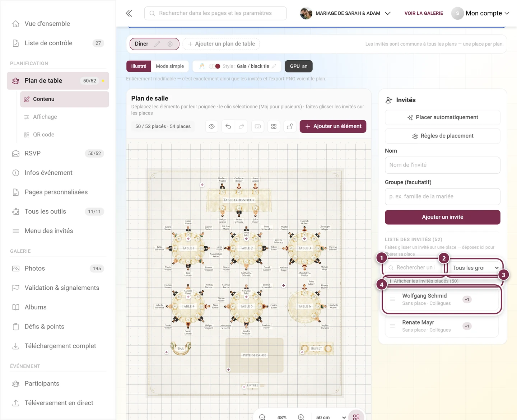The width and height of the screenshot is (517, 420).
Task: Open settings gear on the Dîner tab
Action: coord(170,44)
